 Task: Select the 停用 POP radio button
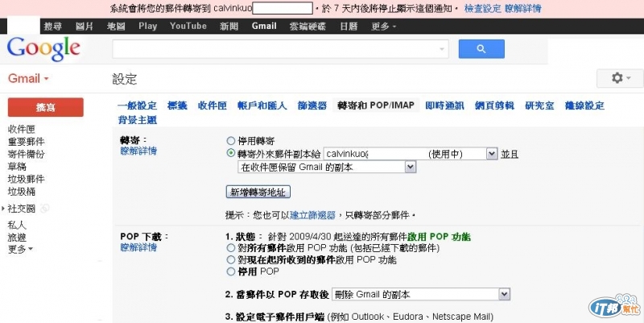click(231, 271)
